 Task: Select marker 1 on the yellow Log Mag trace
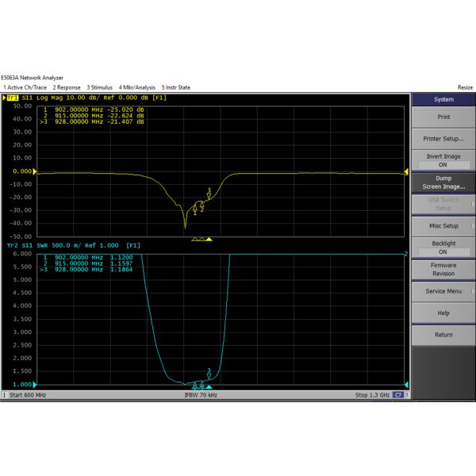pyautogui.click(x=195, y=210)
